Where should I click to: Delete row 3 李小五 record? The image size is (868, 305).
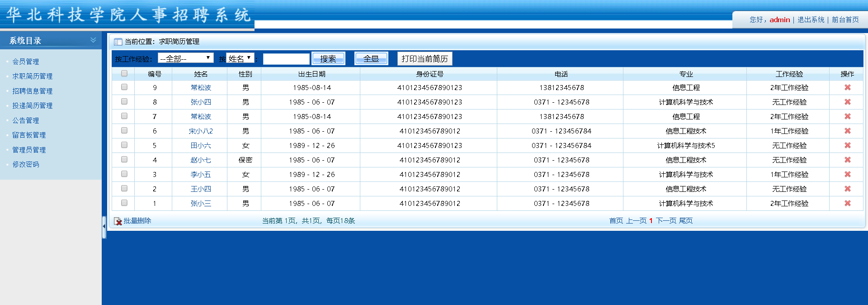tap(847, 174)
